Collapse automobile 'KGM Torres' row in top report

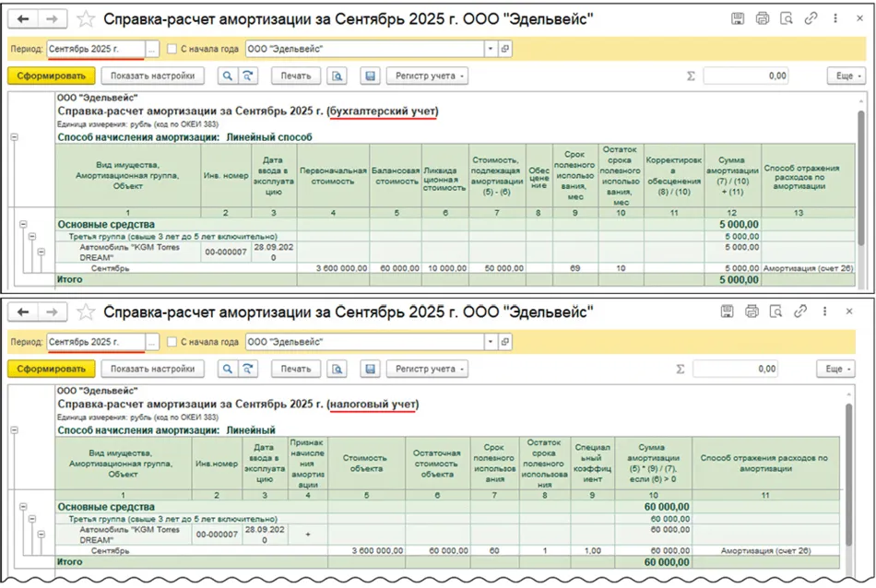[41, 252]
